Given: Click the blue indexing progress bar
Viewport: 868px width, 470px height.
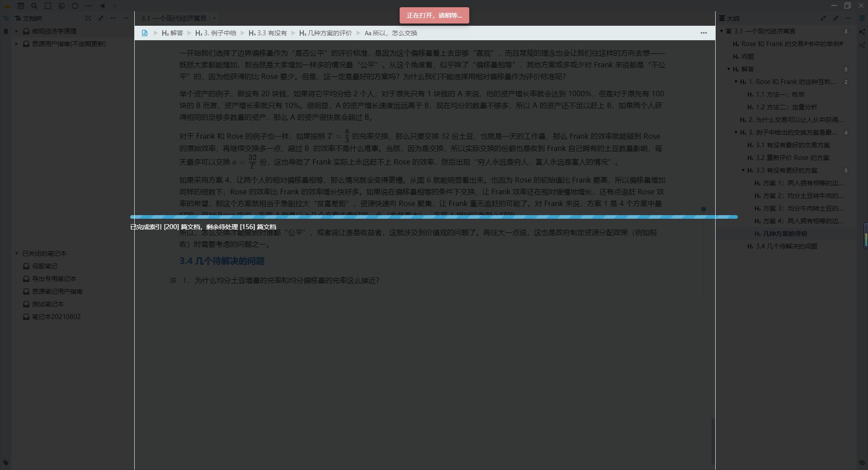Looking at the screenshot, I should (x=434, y=217).
